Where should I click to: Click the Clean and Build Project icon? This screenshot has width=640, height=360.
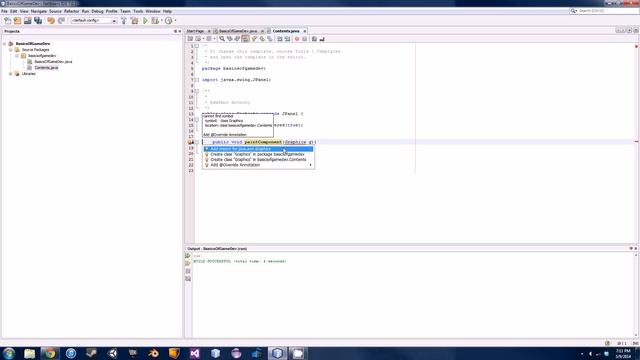click(x=134, y=20)
